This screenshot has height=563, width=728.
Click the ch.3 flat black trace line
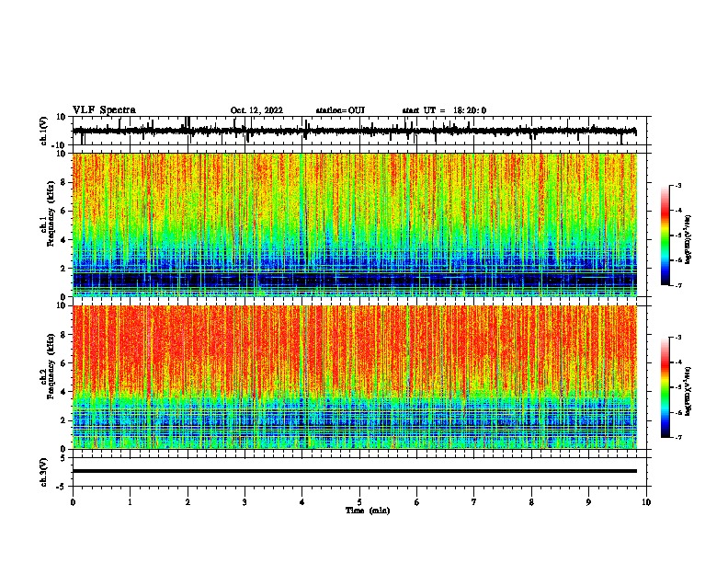pyautogui.click(x=354, y=471)
